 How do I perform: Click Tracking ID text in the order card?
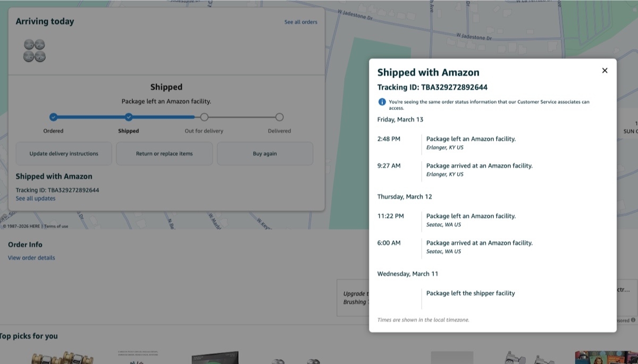[x=57, y=190]
